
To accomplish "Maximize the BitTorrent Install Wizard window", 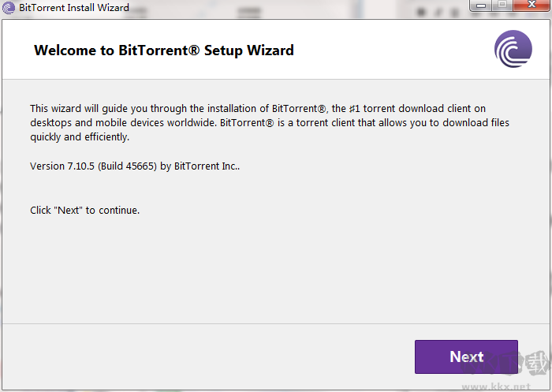I will [501, 6].
